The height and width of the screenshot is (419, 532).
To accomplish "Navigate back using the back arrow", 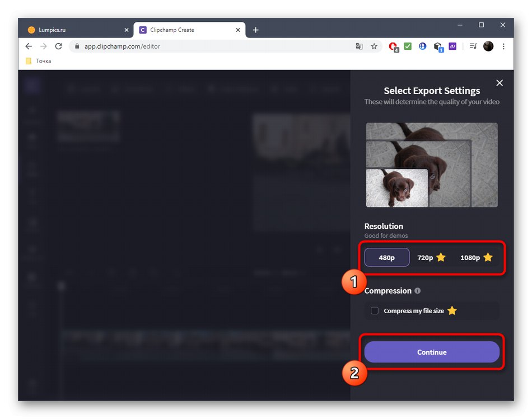I will pyautogui.click(x=29, y=46).
